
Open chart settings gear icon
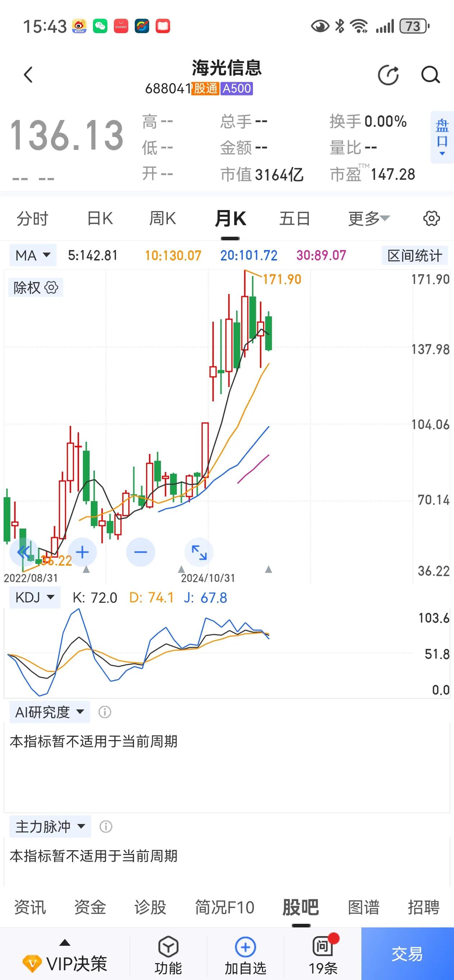pos(432,218)
